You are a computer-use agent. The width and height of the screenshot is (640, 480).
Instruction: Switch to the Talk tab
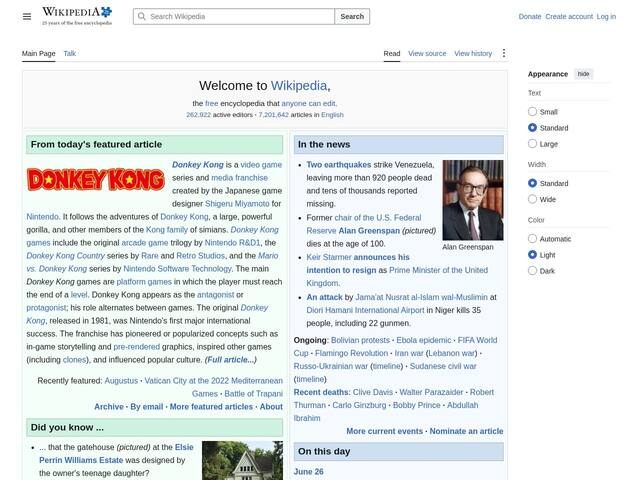coord(69,53)
